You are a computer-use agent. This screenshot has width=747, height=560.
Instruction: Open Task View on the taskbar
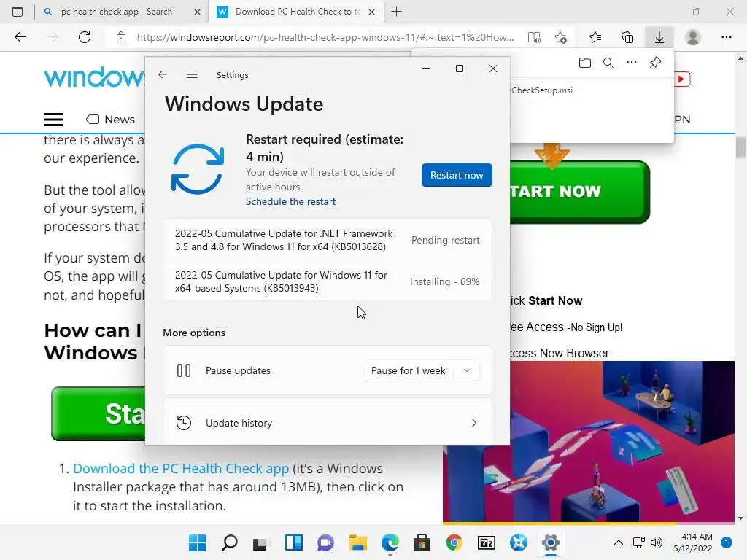point(260,542)
